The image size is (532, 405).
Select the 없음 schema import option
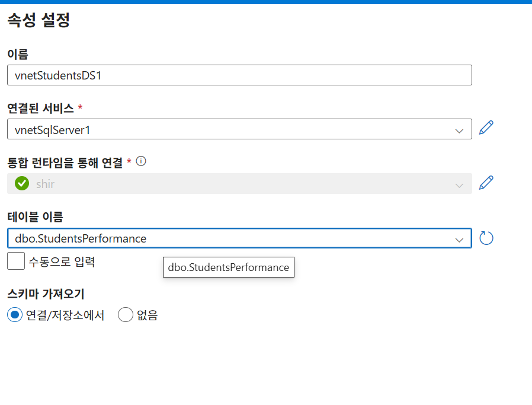(126, 315)
